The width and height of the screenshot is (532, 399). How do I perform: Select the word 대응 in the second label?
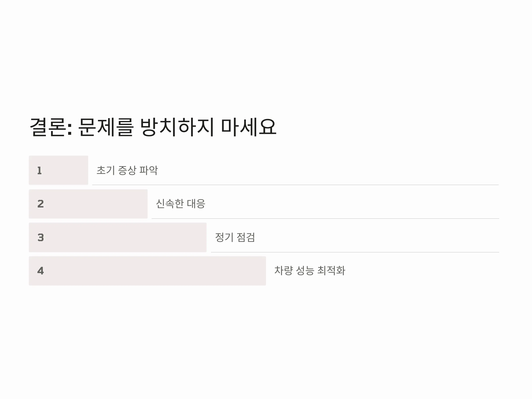point(196,204)
